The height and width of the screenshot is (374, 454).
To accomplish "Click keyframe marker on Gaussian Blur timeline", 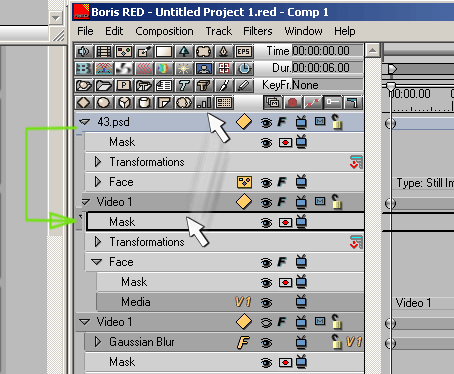I will pos(390,343).
